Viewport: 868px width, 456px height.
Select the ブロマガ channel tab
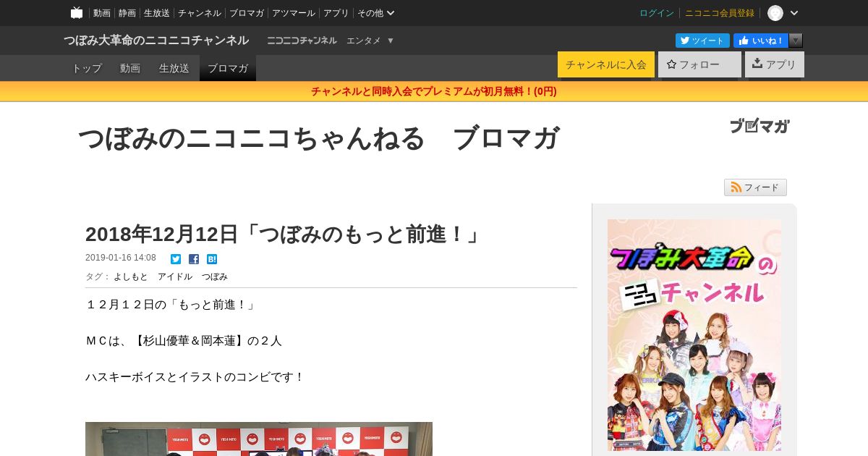[x=228, y=68]
